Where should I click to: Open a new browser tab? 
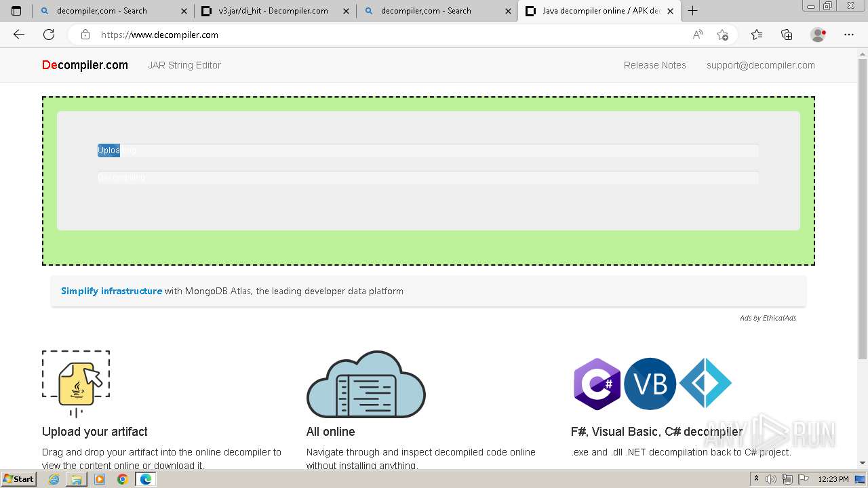692,11
